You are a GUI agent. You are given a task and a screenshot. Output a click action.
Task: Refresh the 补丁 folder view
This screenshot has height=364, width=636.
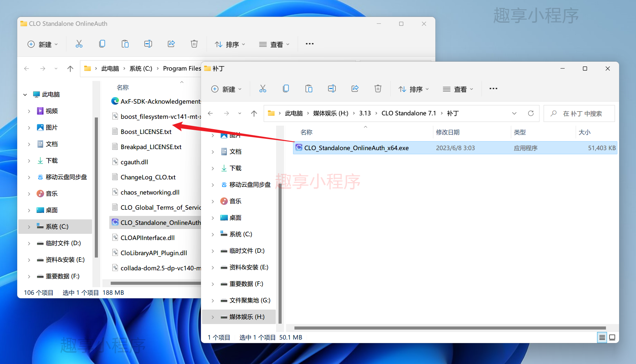[x=531, y=113]
